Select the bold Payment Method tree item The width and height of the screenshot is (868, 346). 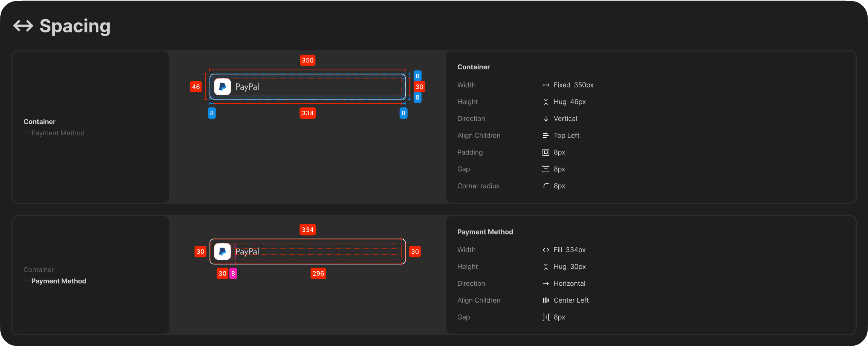(59, 281)
